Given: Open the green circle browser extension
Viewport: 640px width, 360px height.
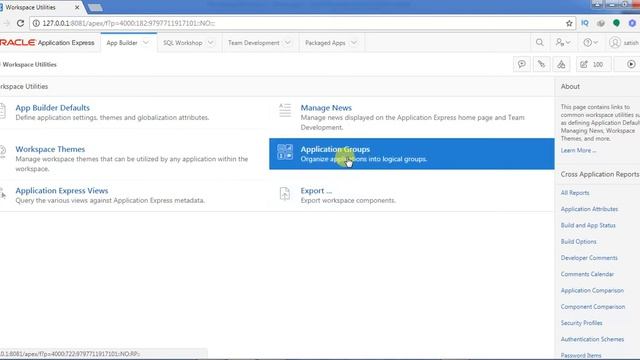Looking at the screenshot, I should tap(616, 23).
